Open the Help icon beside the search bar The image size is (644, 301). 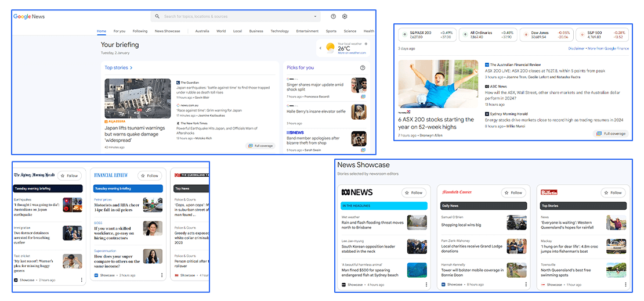click(333, 16)
